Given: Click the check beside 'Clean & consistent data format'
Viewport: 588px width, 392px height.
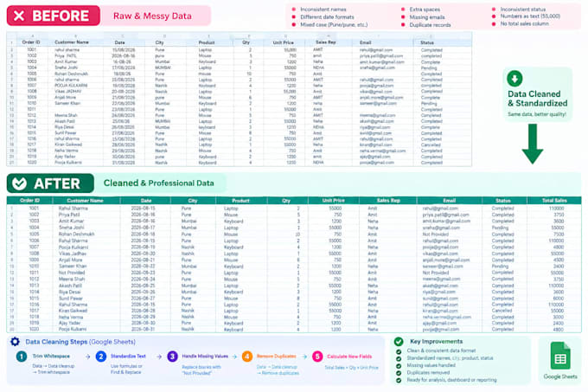Looking at the screenshot, I should 399,351.
